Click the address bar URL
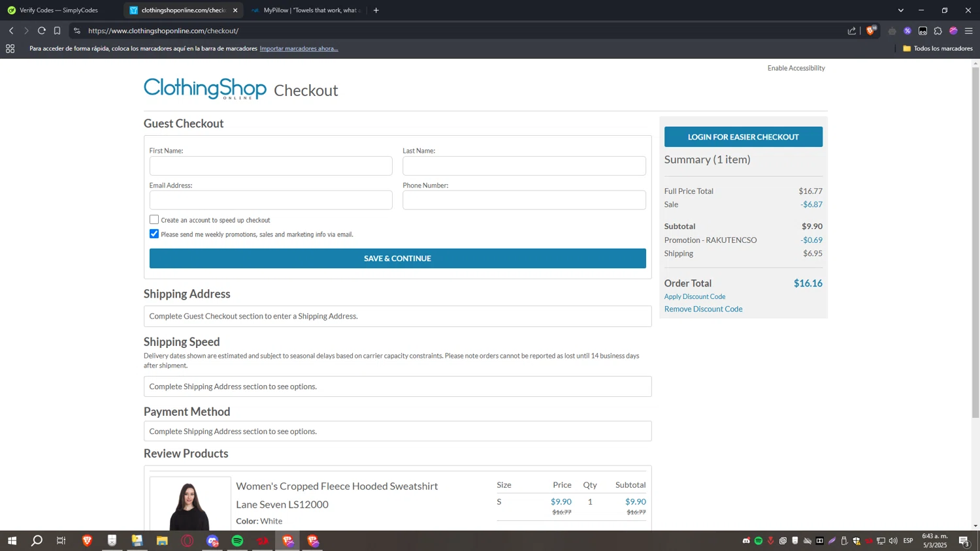980x551 pixels. click(163, 31)
